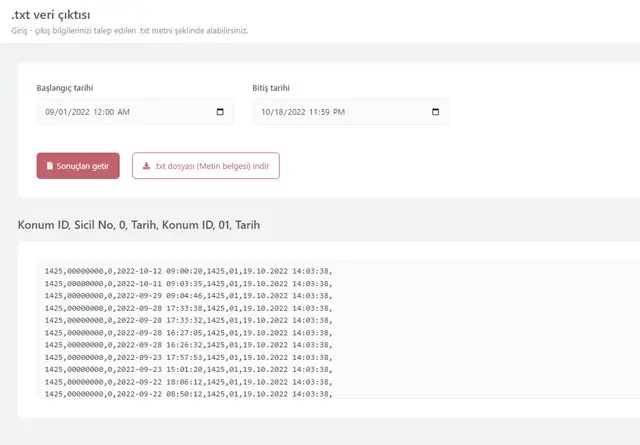
Task: Click the file icon on Sonuçları getir
Action: [x=50, y=166]
